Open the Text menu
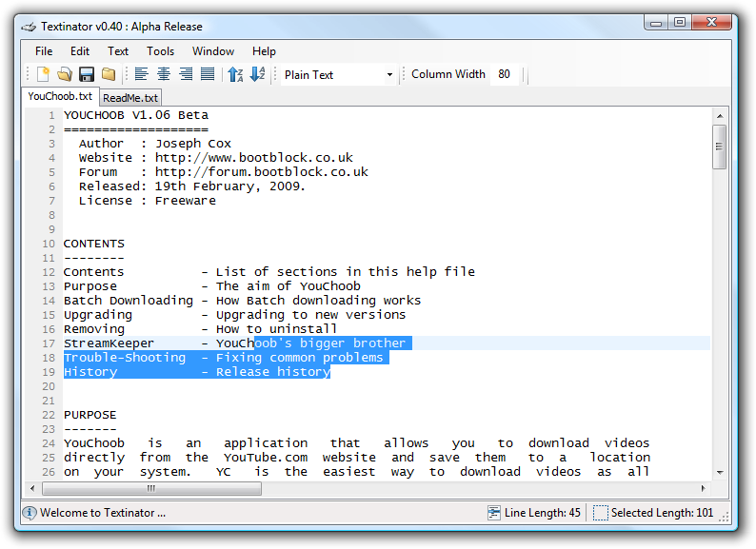This screenshot has width=756, height=549. click(x=118, y=51)
